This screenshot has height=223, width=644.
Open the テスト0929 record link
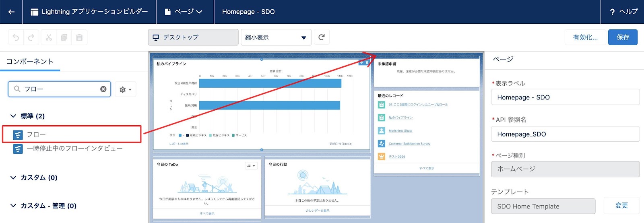click(397, 157)
